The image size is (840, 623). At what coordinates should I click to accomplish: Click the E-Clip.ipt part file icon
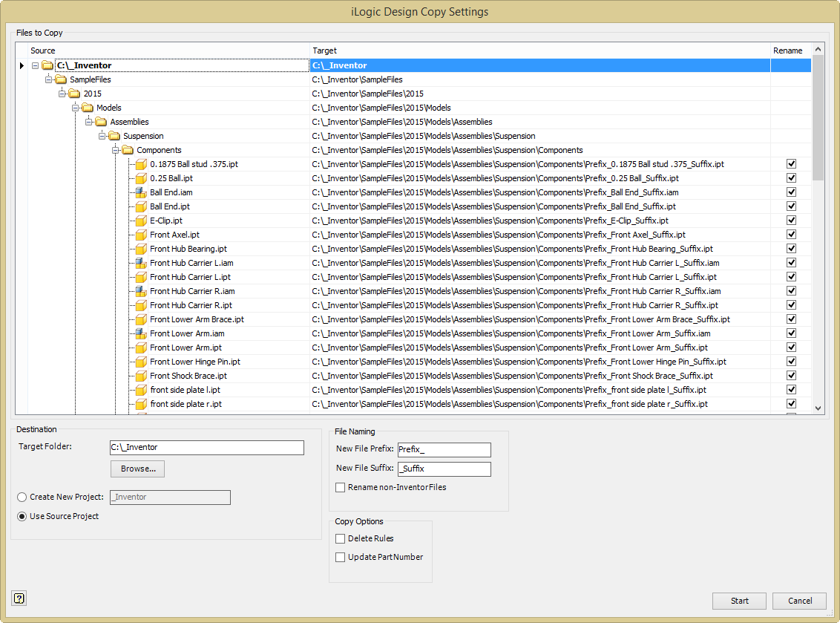click(x=141, y=220)
